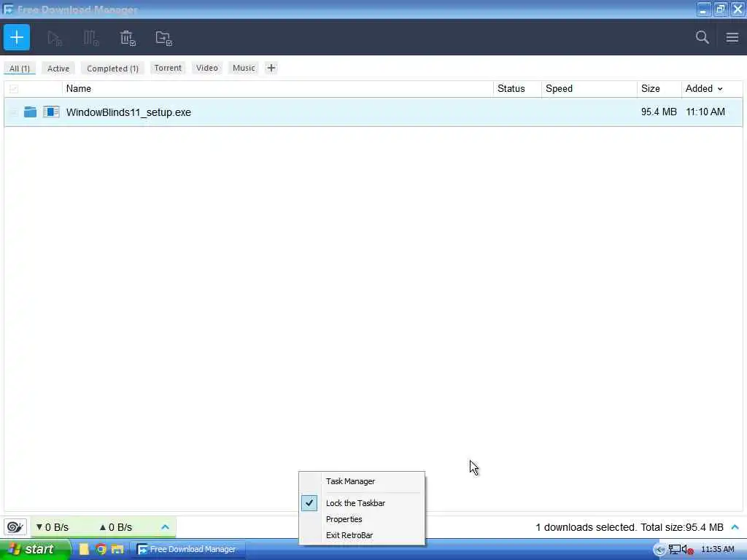Minimize the Free Download Manager window
The width and height of the screenshot is (747, 560).
pos(704,9)
